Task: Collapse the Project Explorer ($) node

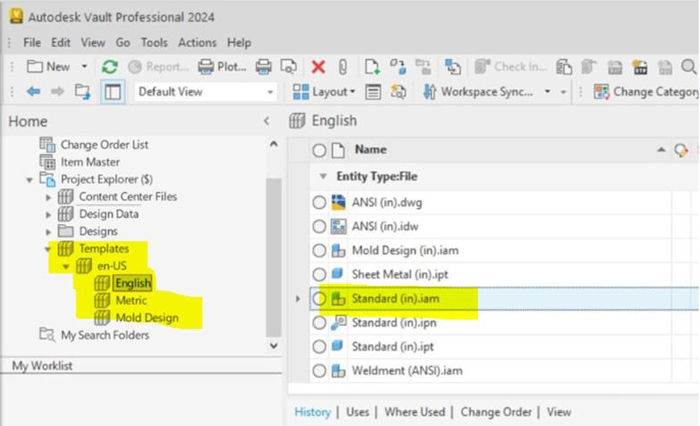Action: coord(29,180)
